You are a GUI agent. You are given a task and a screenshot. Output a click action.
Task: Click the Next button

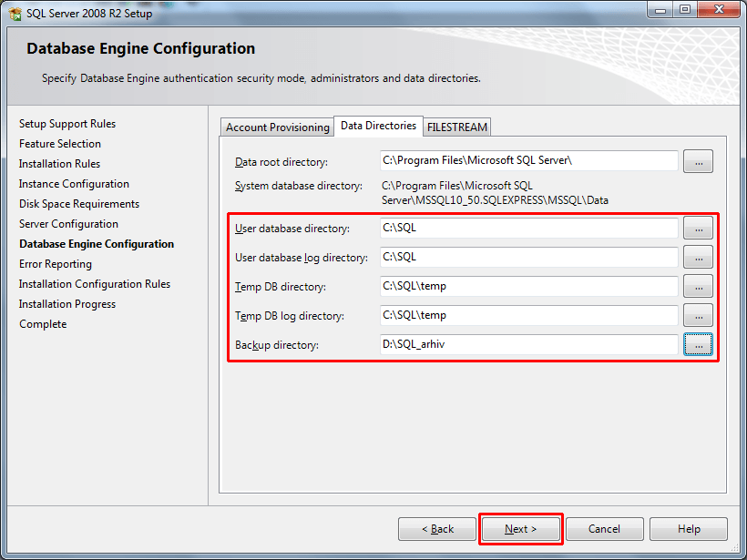coord(521,529)
